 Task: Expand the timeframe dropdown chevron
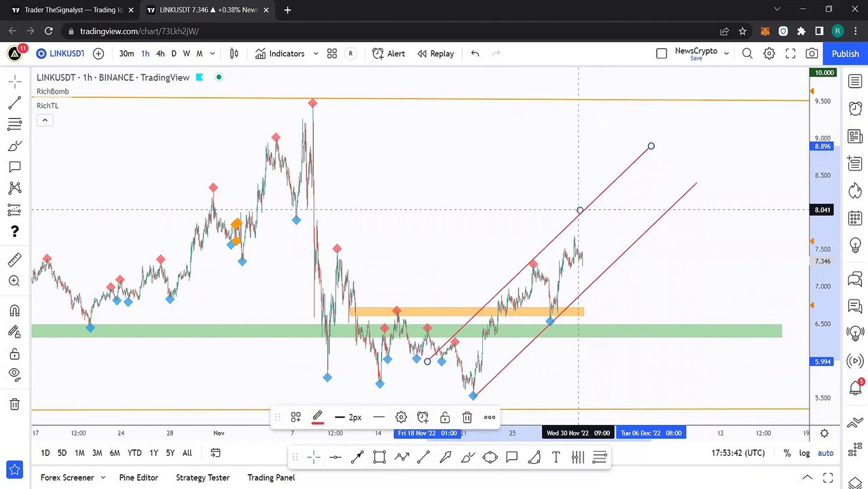tap(213, 54)
